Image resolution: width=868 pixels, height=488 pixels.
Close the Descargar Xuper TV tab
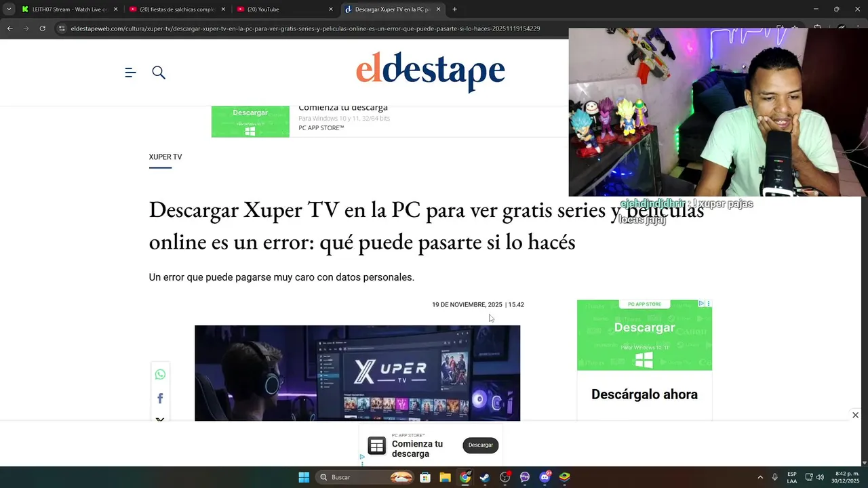[438, 9]
